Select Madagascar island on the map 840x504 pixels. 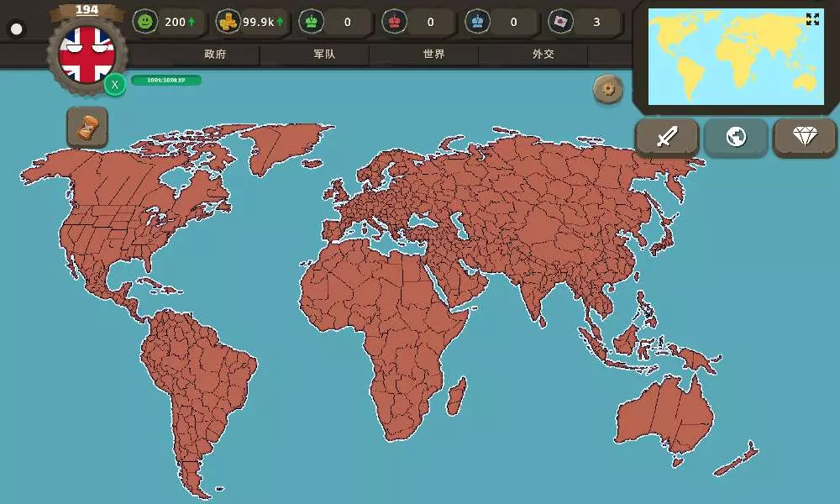(456, 396)
